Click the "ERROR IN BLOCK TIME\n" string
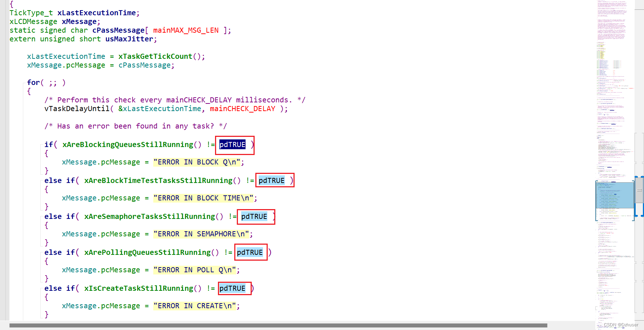Image resolution: width=644 pixels, height=330 pixels. coord(203,198)
